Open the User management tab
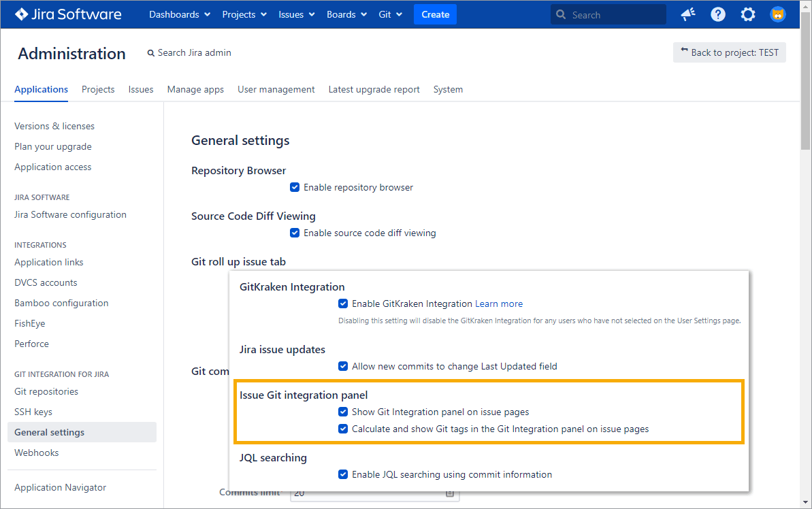The width and height of the screenshot is (812, 509). 276,89
